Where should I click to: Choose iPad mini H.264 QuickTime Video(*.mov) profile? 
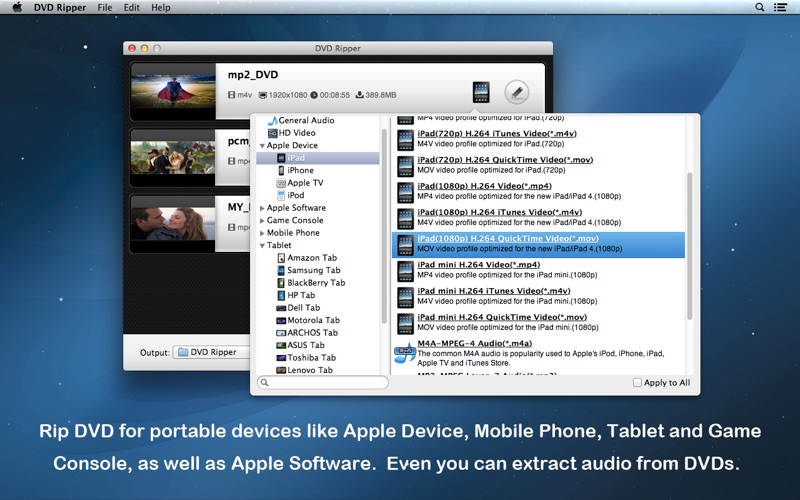(538, 323)
